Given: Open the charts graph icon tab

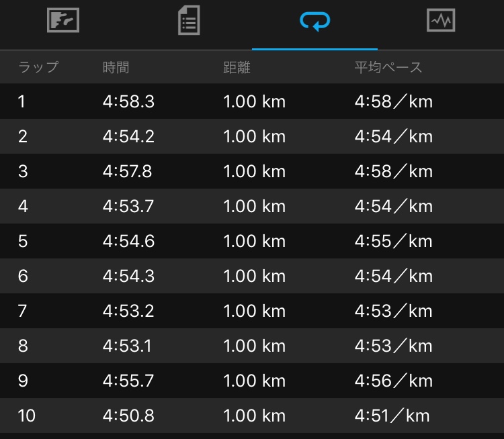Looking at the screenshot, I should 441,20.
